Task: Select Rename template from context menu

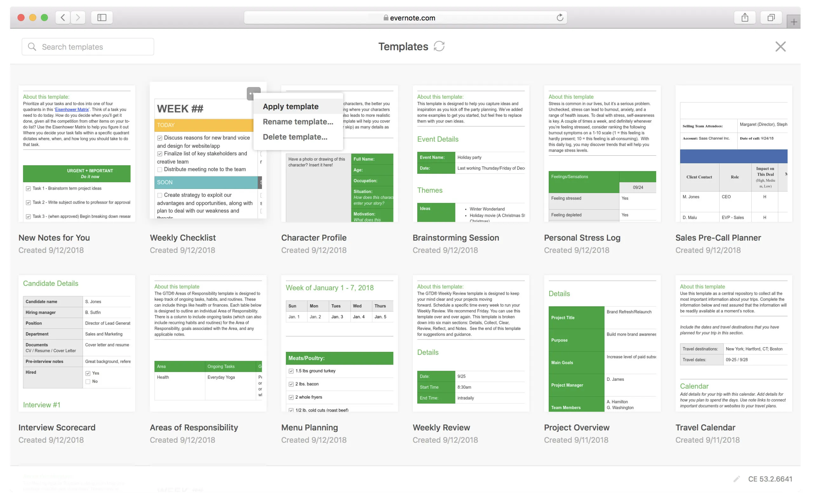Action: (x=297, y=121)
